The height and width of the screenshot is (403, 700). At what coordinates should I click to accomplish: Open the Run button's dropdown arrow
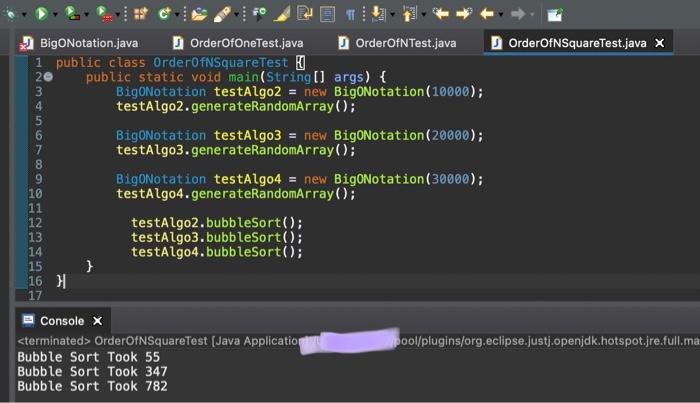pyautogui.click(x=55, y=15)
